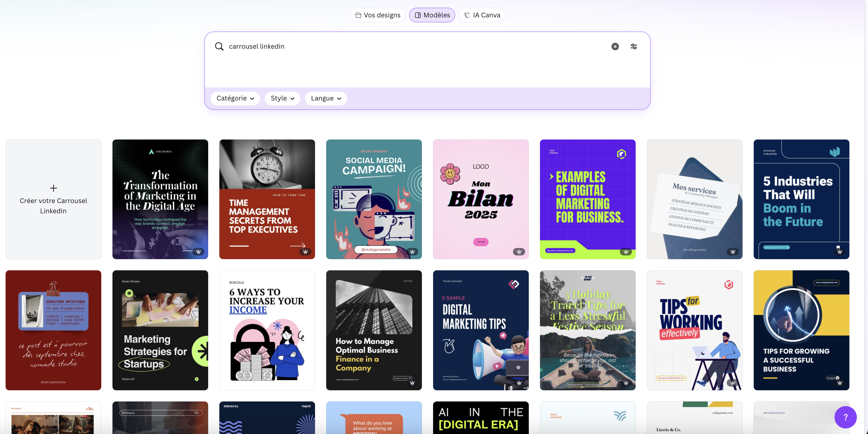Select the Modèles tab
The image size is (868, 434).
coord(432,15)
